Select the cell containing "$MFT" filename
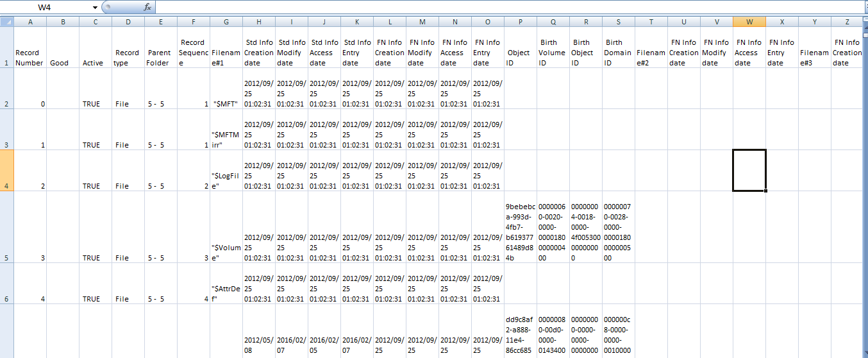 [x=226, y=103]
